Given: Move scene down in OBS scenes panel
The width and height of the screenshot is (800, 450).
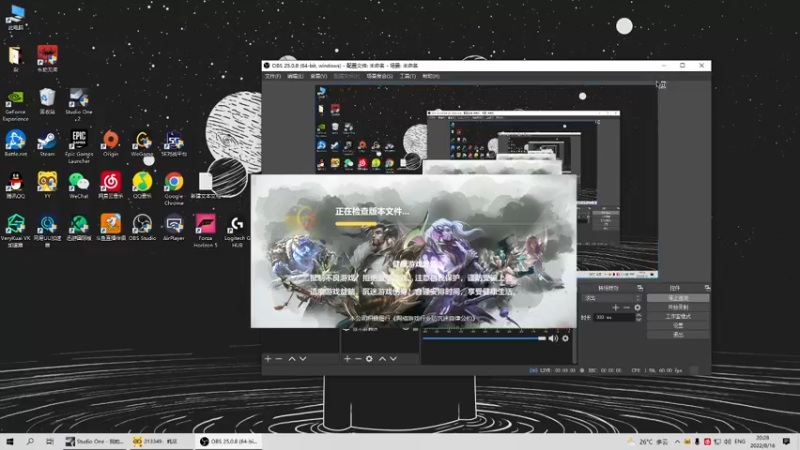Looking at the screenshot, I should tap(303, 359).
